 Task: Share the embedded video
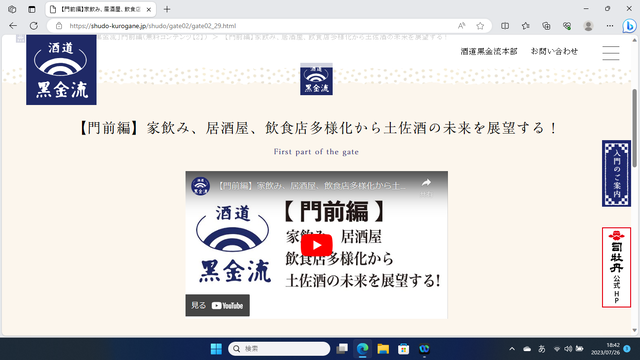tap(426, 186)
